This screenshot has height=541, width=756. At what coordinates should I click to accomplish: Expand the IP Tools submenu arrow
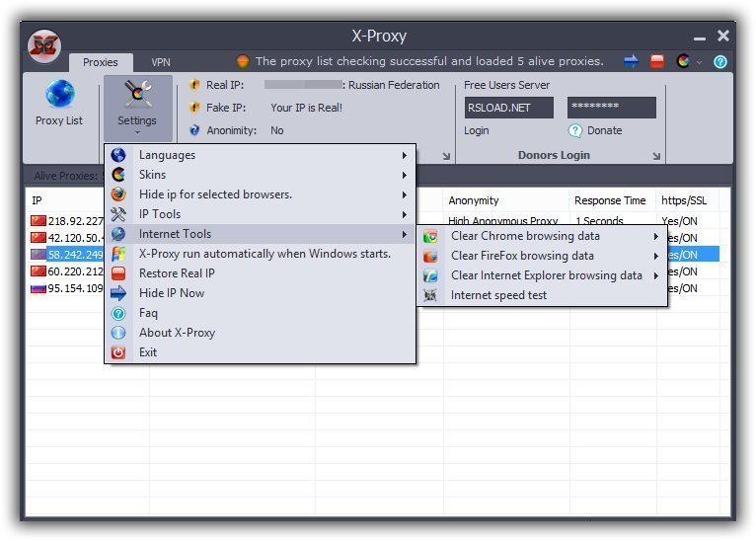click(405, 214)
